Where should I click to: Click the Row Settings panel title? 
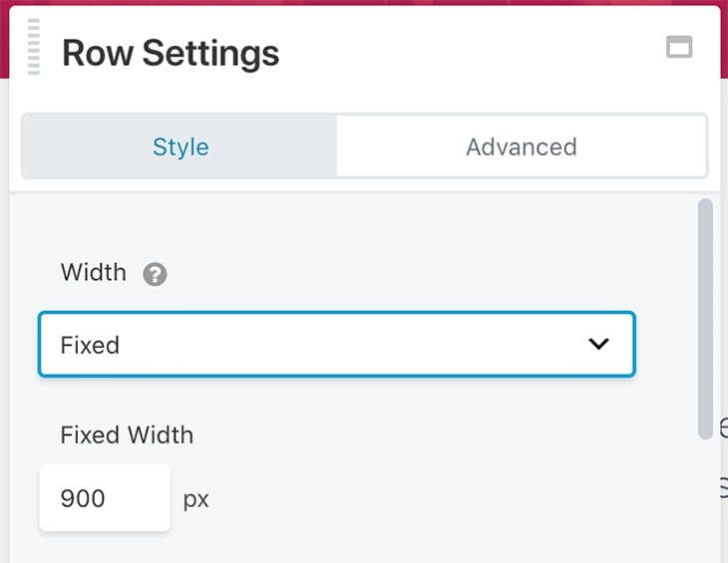click(171, 53)
